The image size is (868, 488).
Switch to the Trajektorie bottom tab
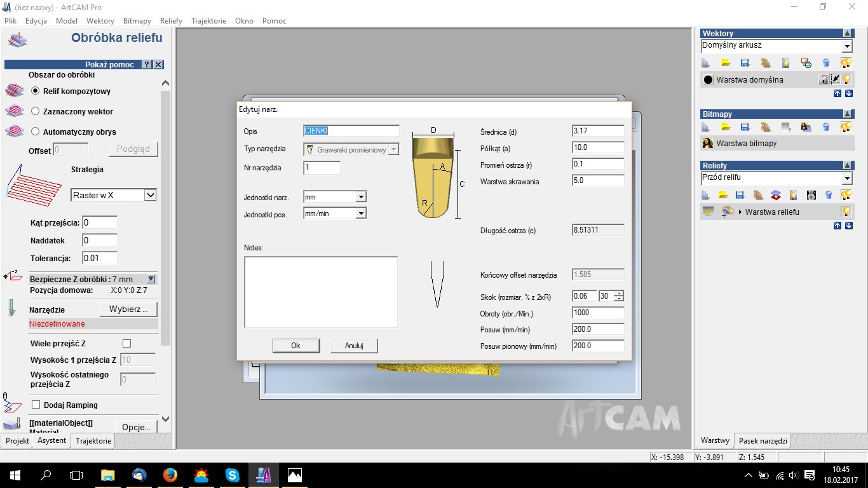(x=93, y=441)
